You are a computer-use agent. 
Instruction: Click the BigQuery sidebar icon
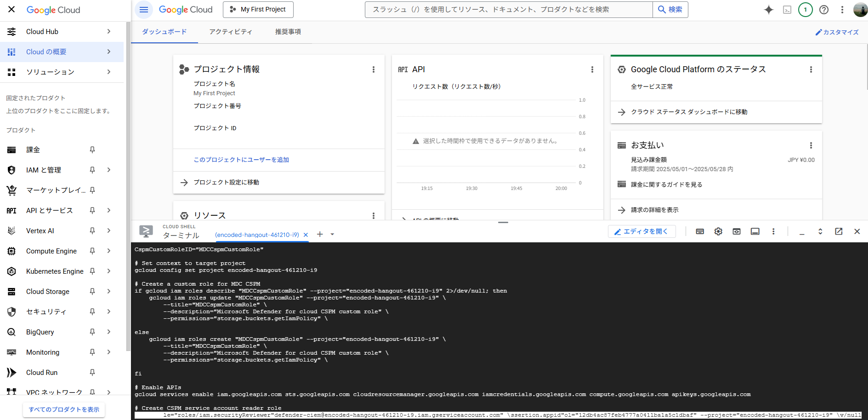[x=11, y=332]
